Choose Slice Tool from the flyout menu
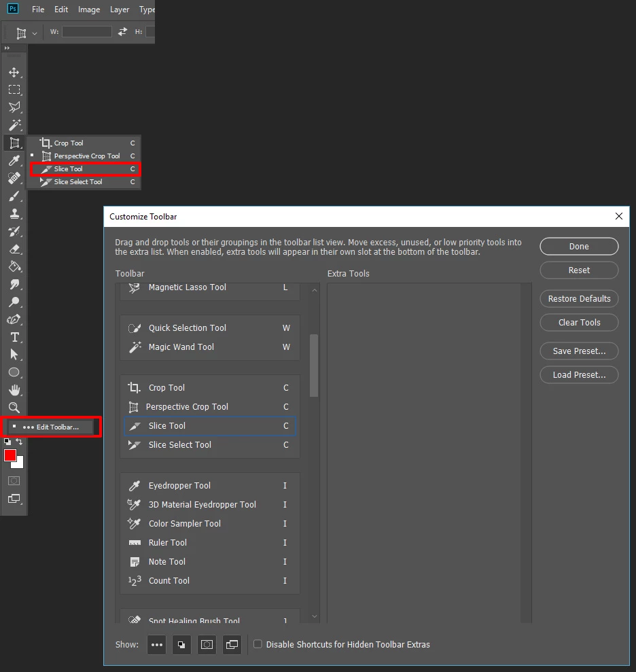Screen dimensions: 636x672 click(x=85, y=169)
